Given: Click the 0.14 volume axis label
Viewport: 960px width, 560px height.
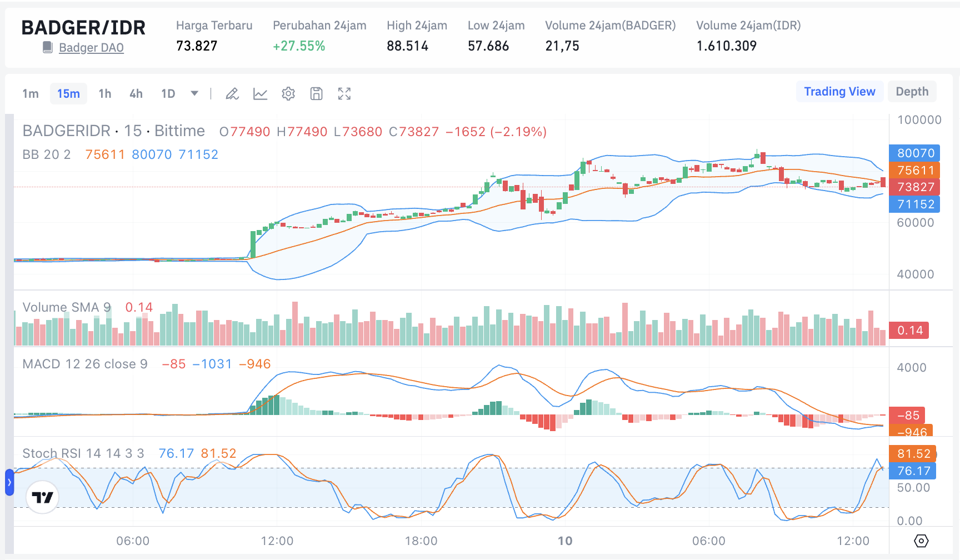Looking at the screenshot, I should pyautogui.click(x=909, y=331).
